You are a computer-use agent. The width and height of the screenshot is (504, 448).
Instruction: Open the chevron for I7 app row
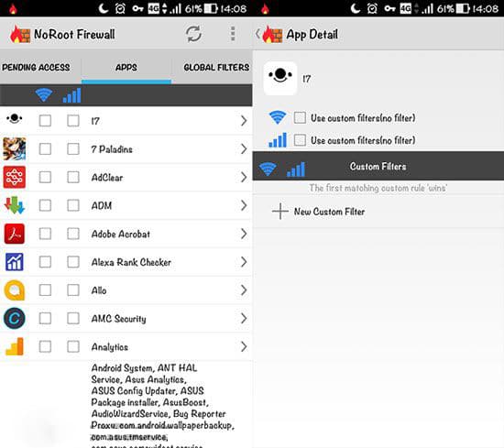244,121
